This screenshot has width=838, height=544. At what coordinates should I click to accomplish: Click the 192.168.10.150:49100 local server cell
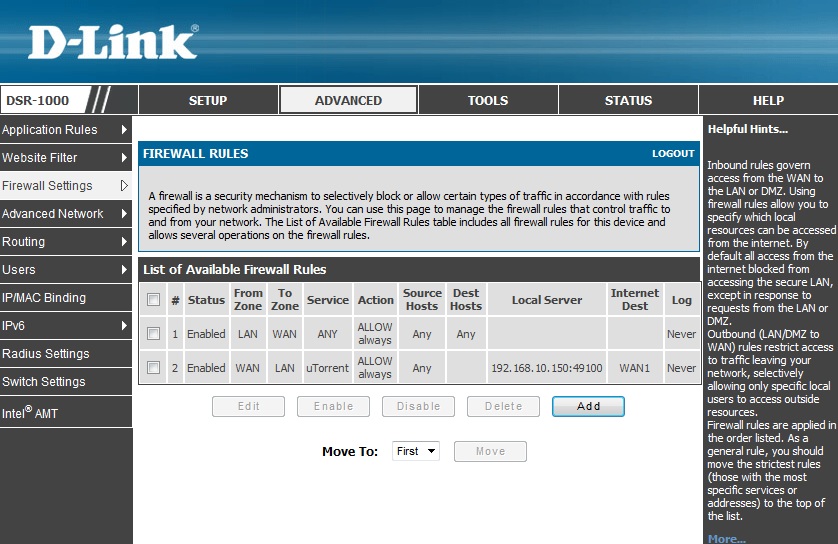point(547,368)
